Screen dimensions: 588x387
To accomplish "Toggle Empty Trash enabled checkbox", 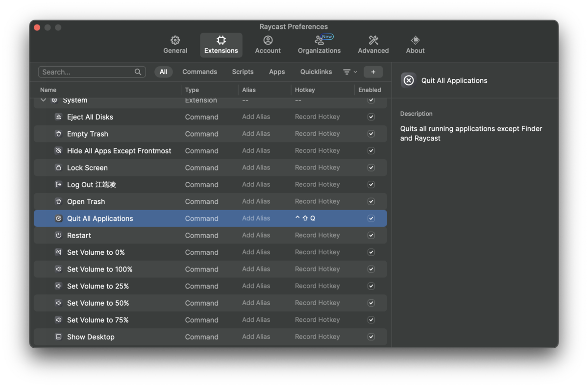I will [x=371, y=134].
